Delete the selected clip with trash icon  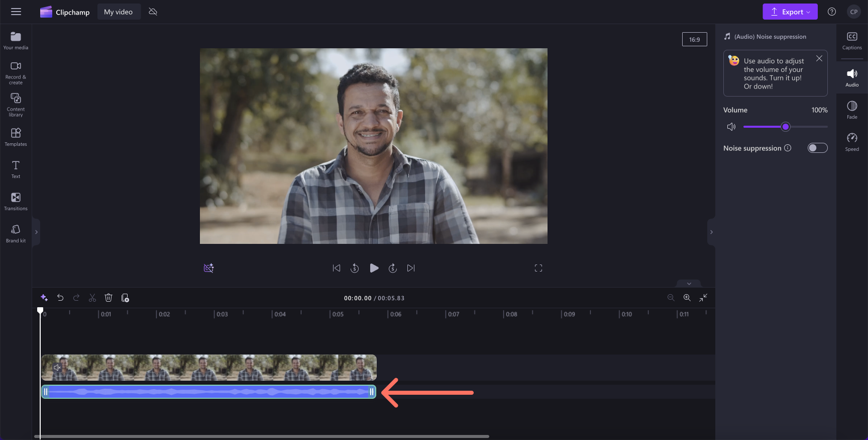pos(108,298)
